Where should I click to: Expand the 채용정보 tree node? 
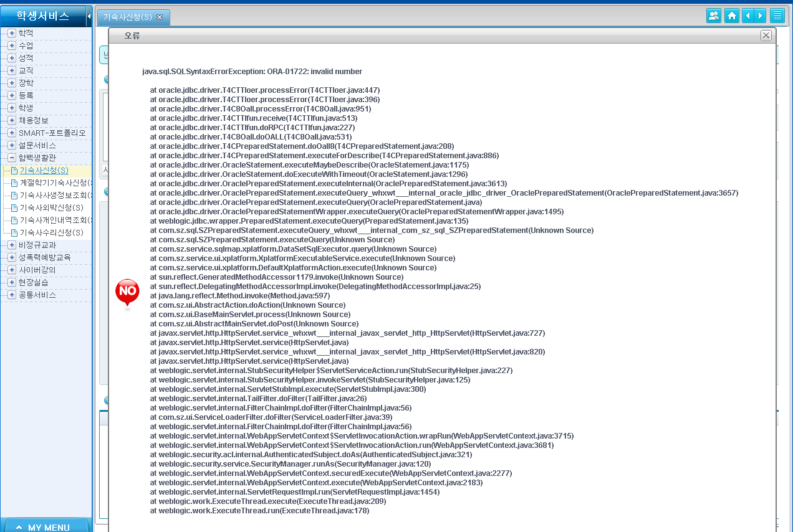pos(12,120)
